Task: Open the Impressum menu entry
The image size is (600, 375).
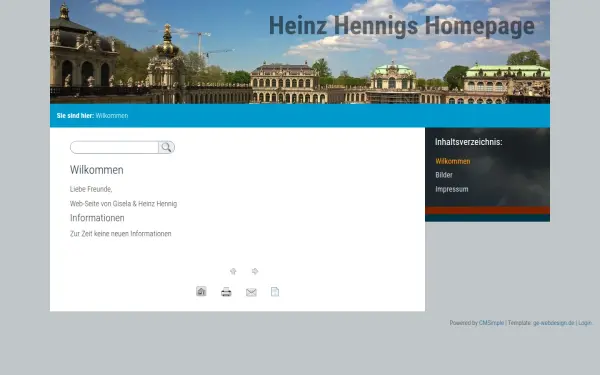Action: point(452,189)
